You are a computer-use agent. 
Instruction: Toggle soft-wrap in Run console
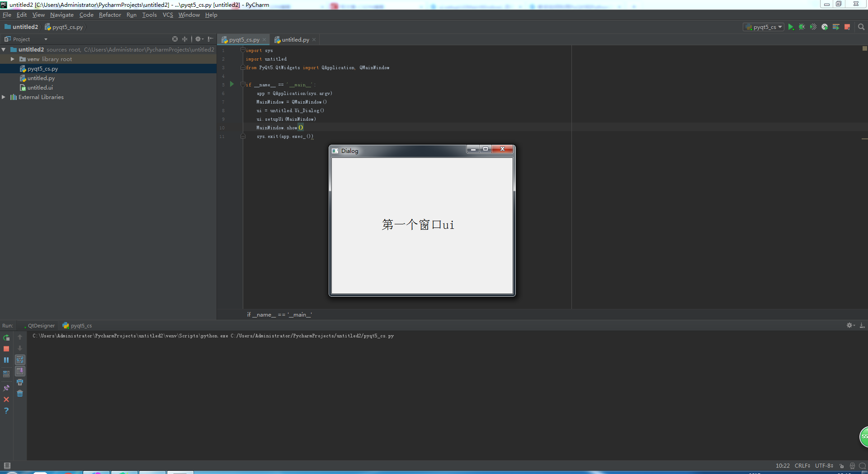pos(20,360)
